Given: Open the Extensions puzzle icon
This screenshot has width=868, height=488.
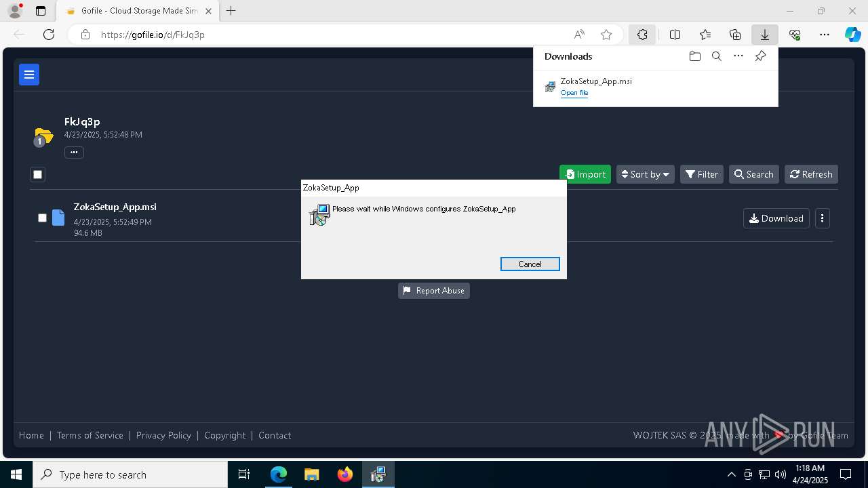Looking at the screenshot, I should click(642, 35).
